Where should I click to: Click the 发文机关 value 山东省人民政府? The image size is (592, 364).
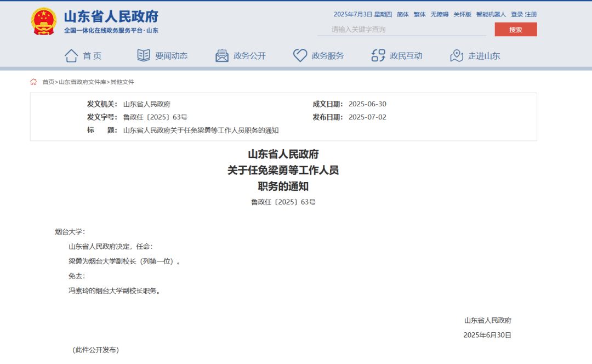[147, 104]
